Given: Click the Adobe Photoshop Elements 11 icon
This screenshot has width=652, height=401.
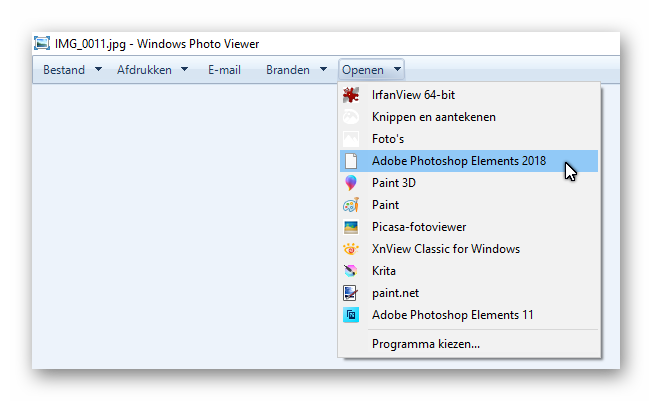Looking at the screenshot, I should point(351,315).
